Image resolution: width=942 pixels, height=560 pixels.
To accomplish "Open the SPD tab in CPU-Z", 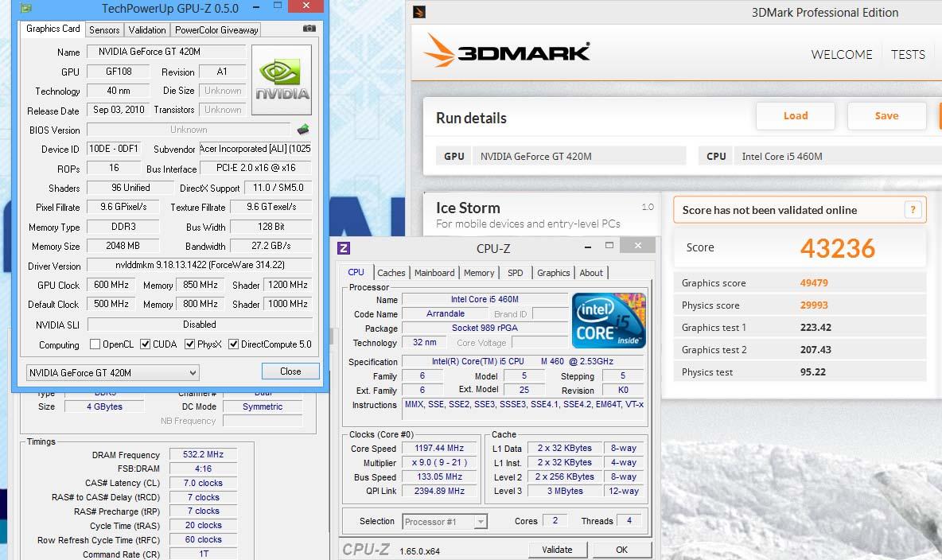I will (x=515, y=273).
